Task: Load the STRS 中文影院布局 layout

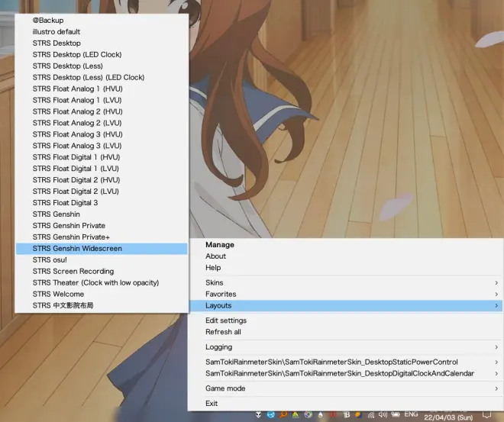Action: [102, 305]
